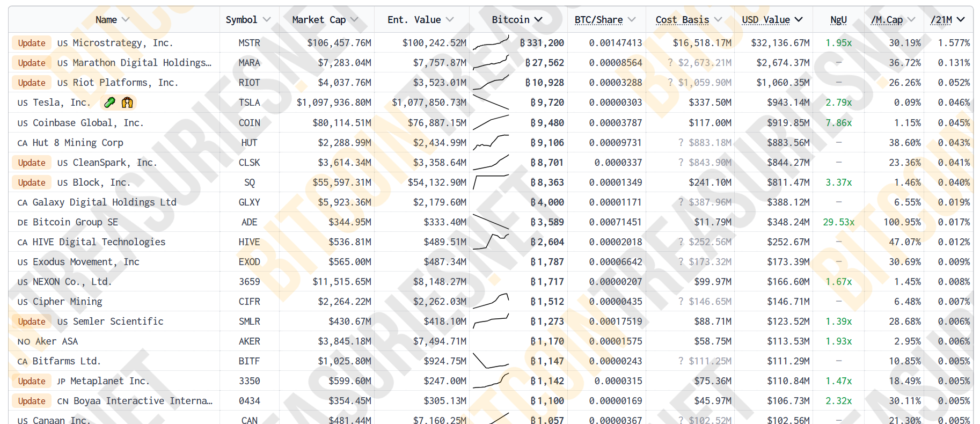Open the USD Value sort chevron
The height and width of the screenshot is (424, 980).
pos(799,20)
